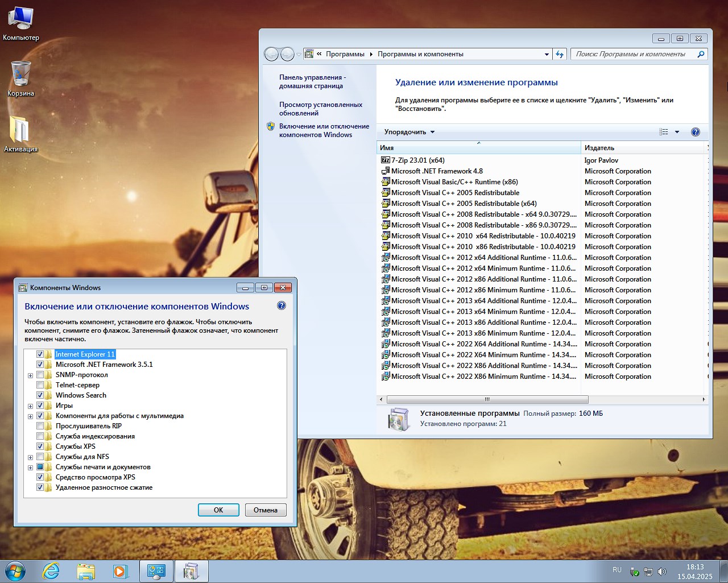Open the view options dropdown arrow
This screenshot has height=583, width=728.
[x=677, y=132]
